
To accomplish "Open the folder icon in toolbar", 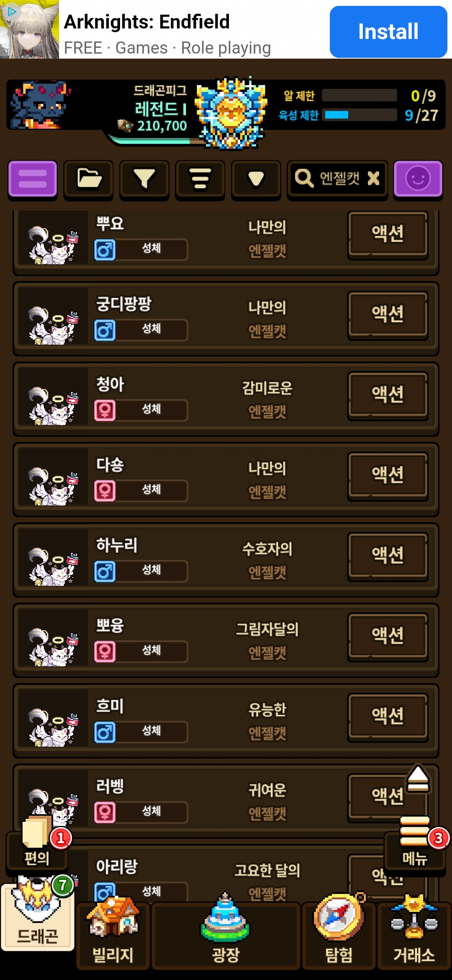I will [88, 179].
